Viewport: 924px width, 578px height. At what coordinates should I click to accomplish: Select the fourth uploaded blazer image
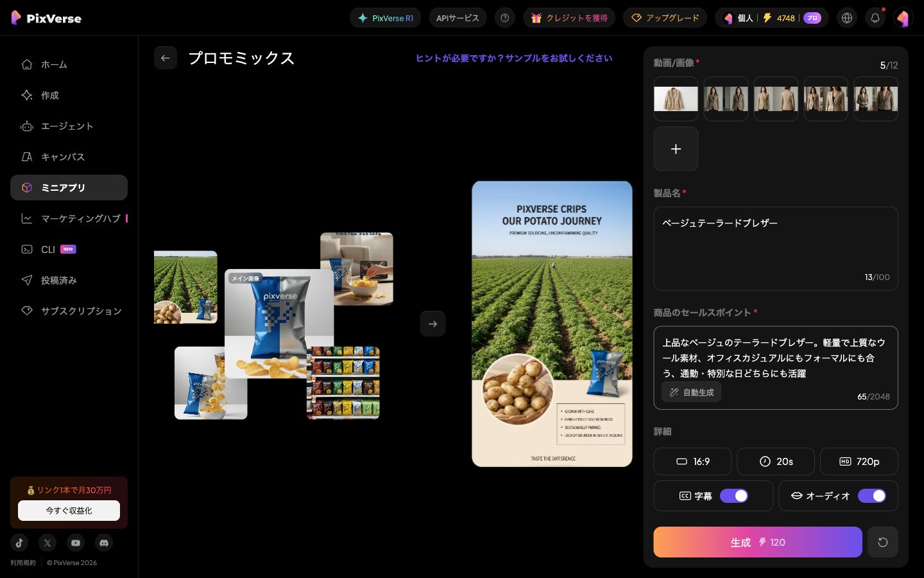[x=826, y=99]
